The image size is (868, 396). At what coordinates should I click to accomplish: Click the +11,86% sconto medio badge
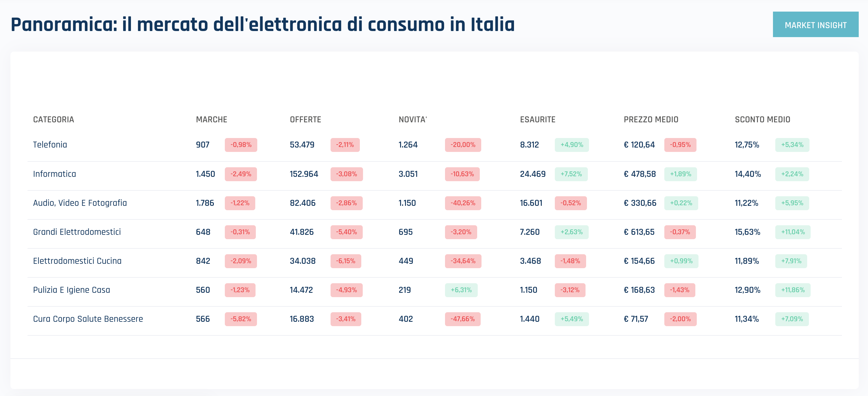(x=792, y=290)
